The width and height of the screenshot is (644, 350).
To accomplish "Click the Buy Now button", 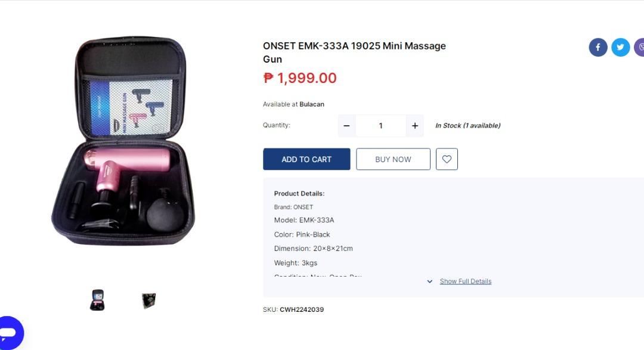I will click(x=393, y=159).
